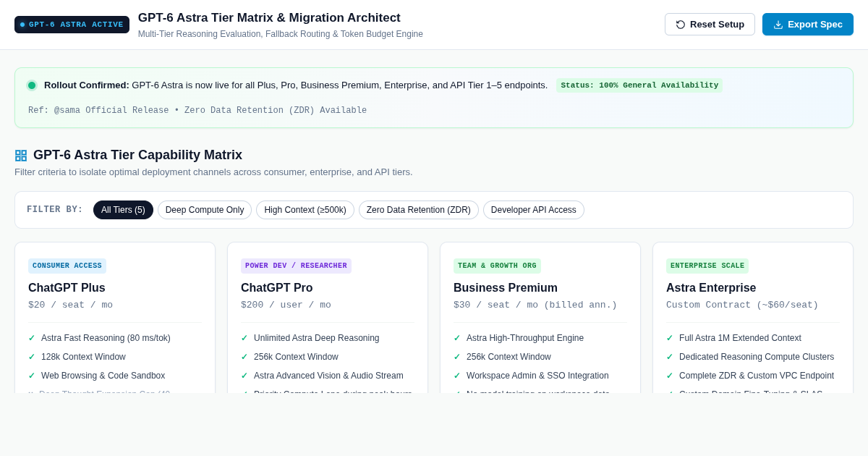
Task: Click the checkmark beside Web Browsing & Code Sandbox
Action: click(x=32, y=376)
